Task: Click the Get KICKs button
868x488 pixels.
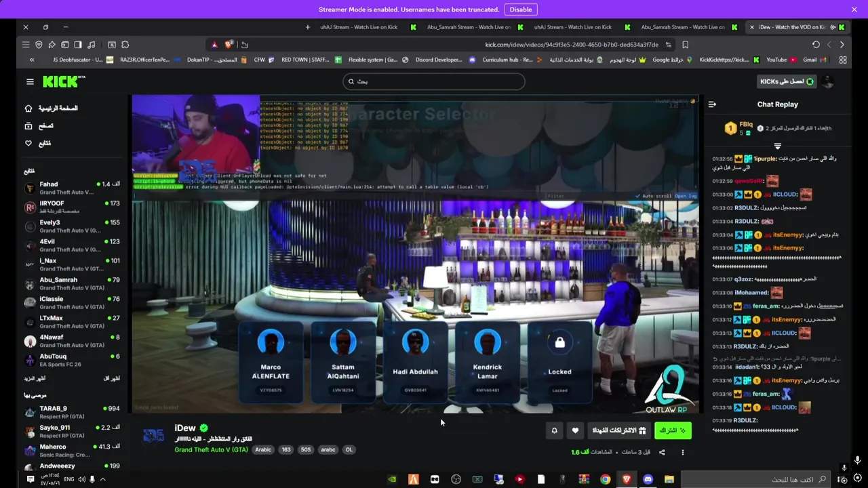Action: pos(787,81)
